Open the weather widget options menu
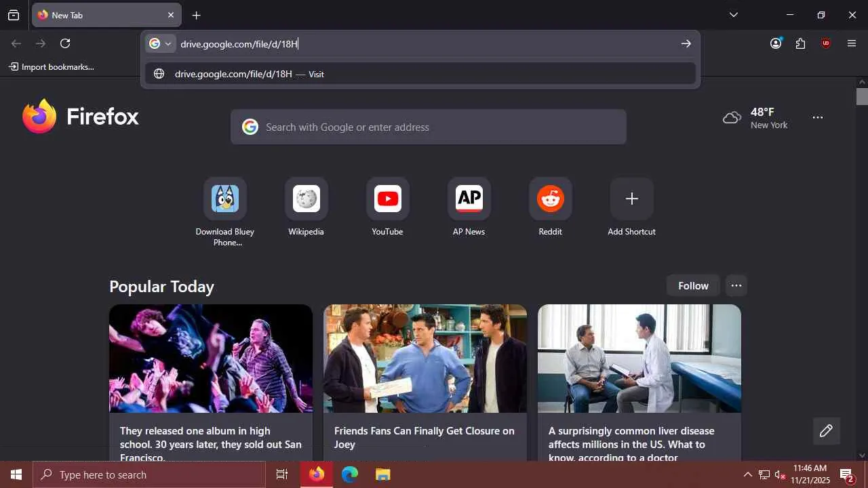 tap(818, 118)
